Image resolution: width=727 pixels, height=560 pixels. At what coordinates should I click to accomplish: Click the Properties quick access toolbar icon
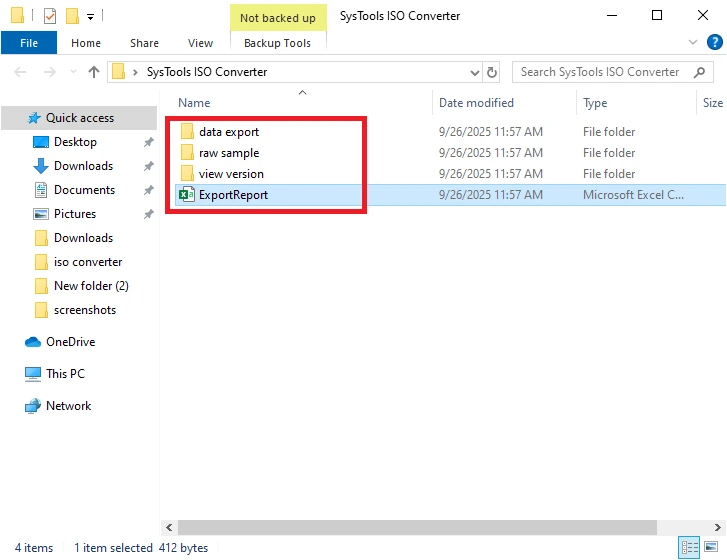50,16
